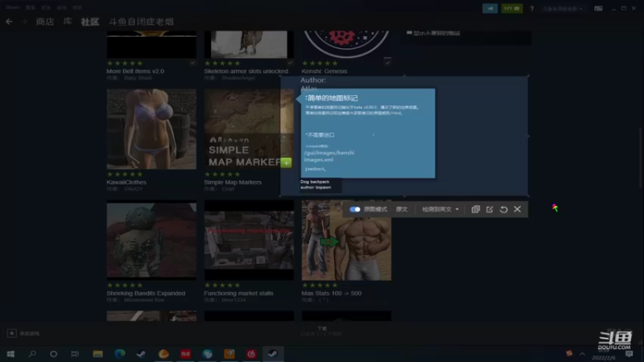Launch Microsoft Edge from taskbar

(x=120, y=354)
